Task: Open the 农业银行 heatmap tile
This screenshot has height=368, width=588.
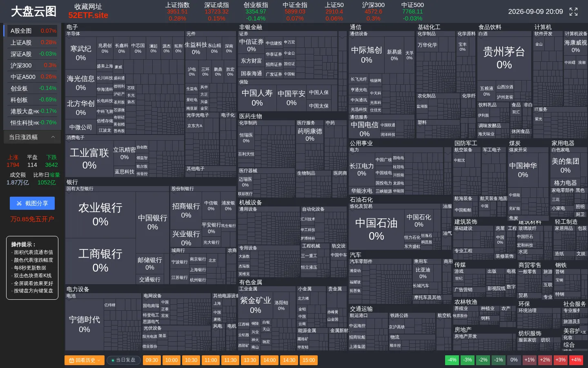Action: point(100,214)
